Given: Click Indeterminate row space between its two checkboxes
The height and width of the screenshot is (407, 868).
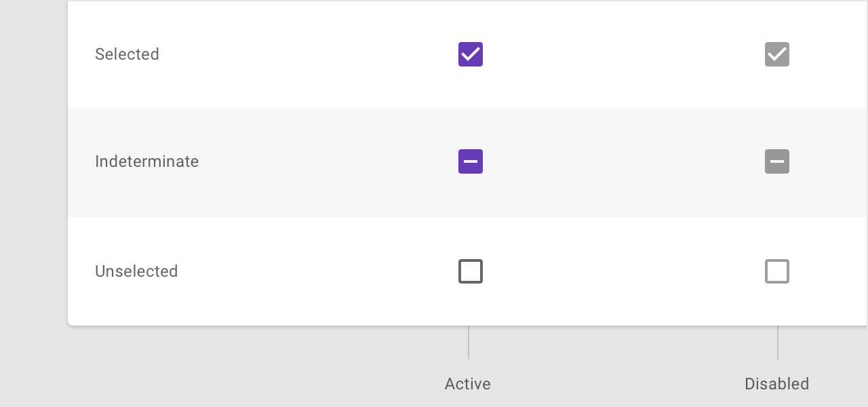Looking at the screenshot, I should coord(624,161).
